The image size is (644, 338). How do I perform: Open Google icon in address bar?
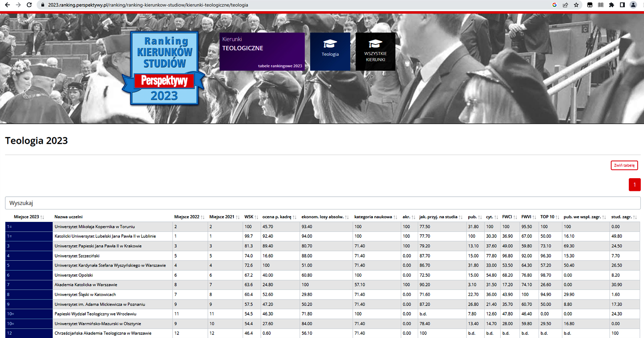(x=554, y=5)
